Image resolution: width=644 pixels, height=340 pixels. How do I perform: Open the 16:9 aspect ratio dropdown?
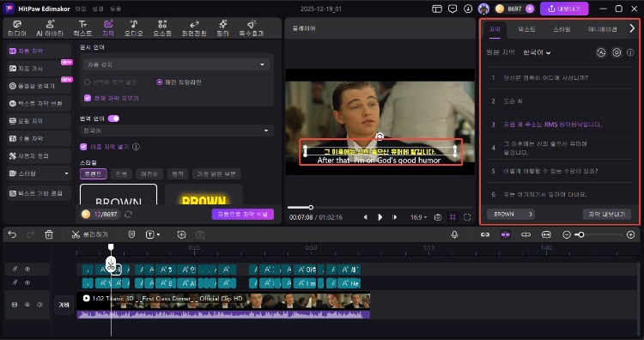(418, 217)
